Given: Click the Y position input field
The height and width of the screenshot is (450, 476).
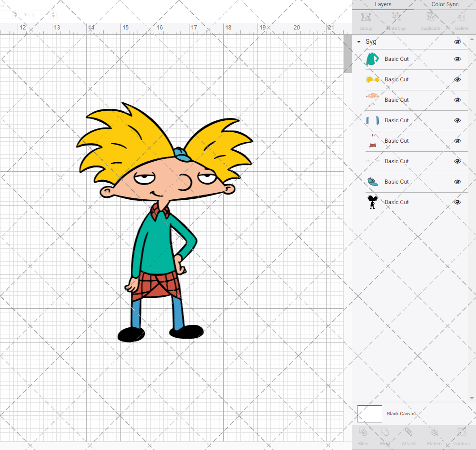Looking at the screenshot, I should click(x=40, y=15).
